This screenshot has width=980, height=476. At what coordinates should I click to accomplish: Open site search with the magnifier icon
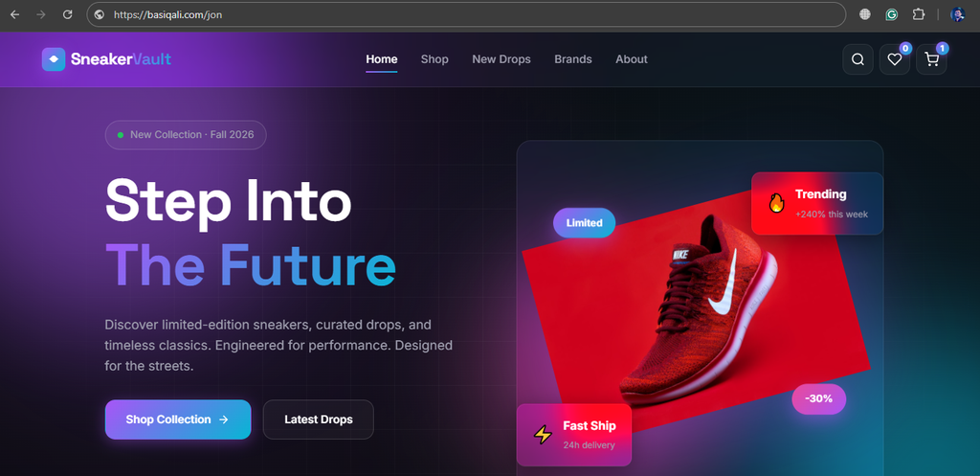click(x=858, y=59)
